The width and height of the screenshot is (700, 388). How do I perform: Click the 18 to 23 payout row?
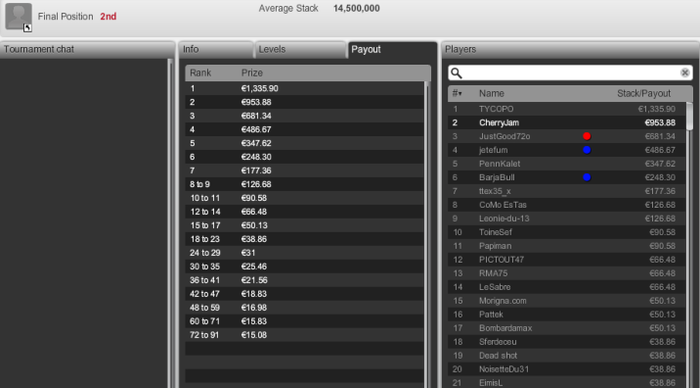tap(304, 239)
